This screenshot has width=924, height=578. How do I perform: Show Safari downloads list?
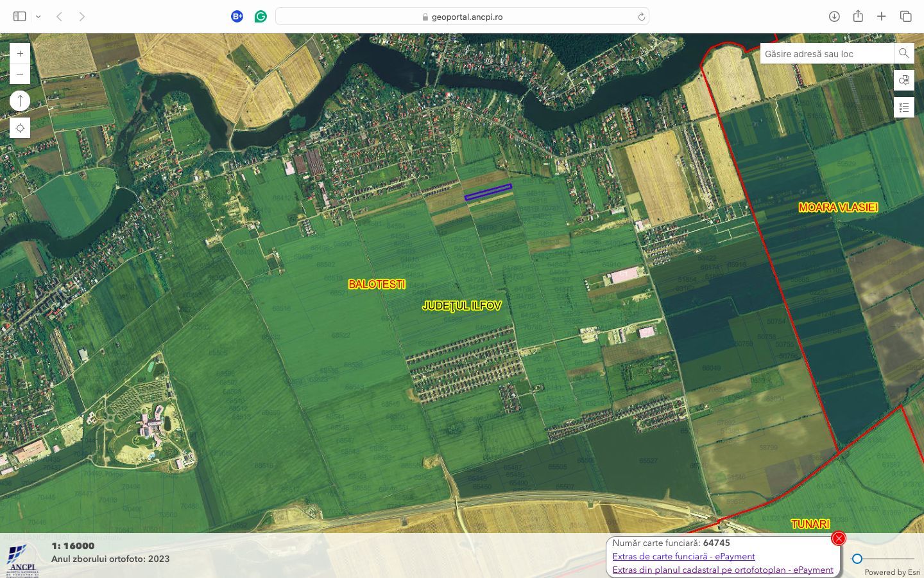[834, 17]
